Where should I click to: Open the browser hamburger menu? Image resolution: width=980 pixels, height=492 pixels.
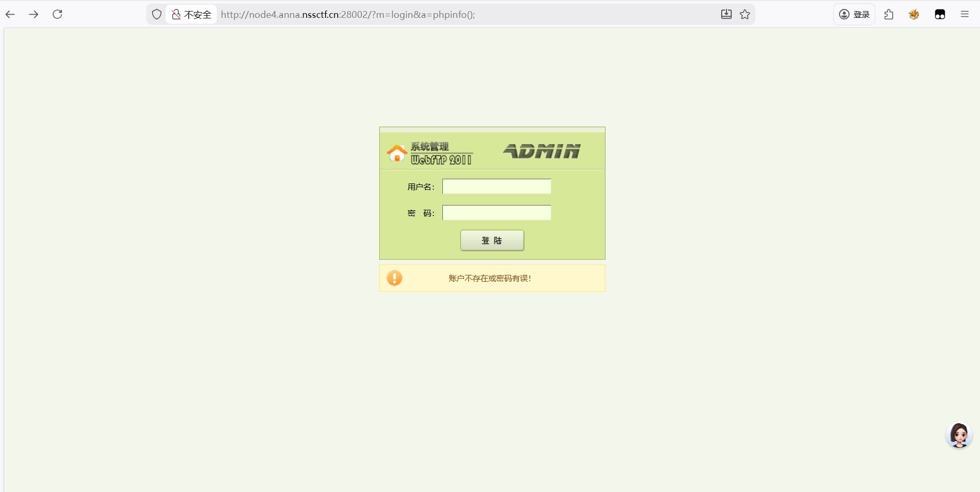pyautogui.click(x=965, y=14)
